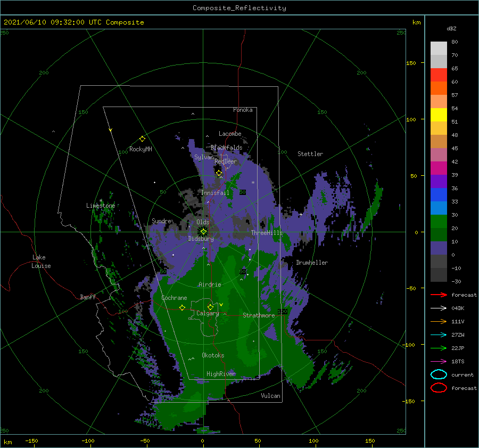Click the red forecast ellipse icon
Image resolution: width=479 pixels, height=448 pixels.
[x=439, y=388]
